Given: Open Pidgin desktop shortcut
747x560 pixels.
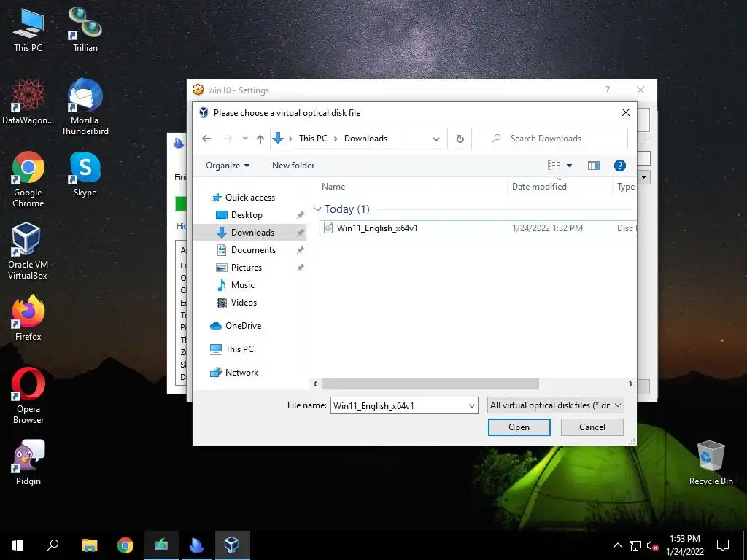Looking at the screenshot, I should click(x=28, y=462).
